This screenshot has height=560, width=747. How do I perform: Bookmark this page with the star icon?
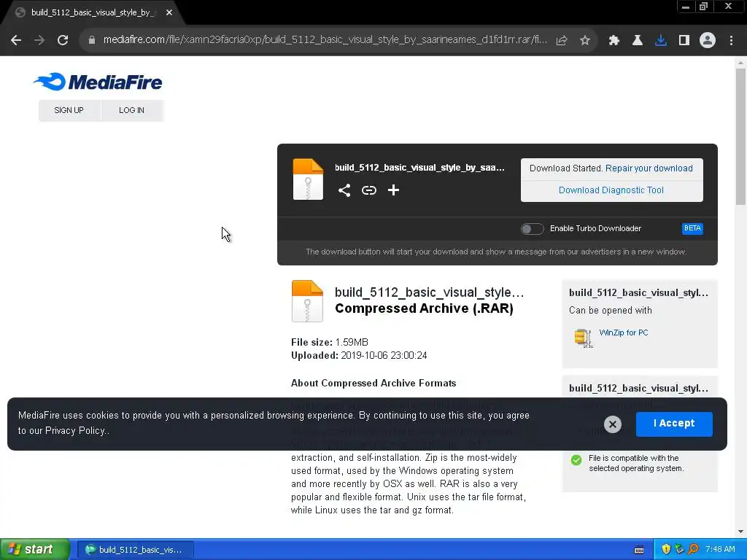click(x=585, y=41)
